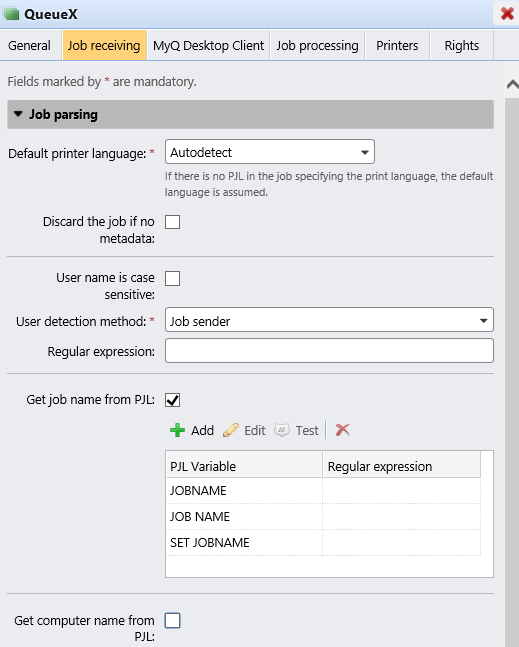Select the SET JOBNAME row

[x=323, y=543]
